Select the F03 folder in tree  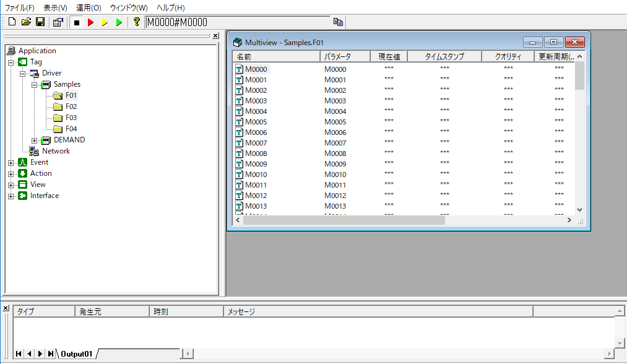(71, 118)
